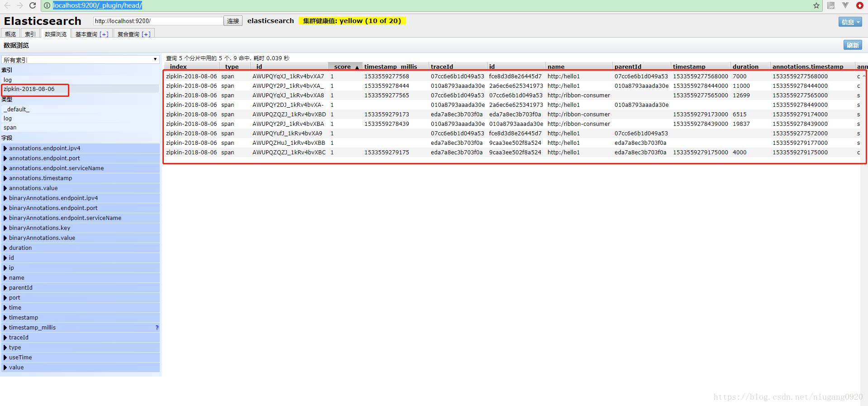Click the http://localhost:9200/ connection URL field
The height and width of the screenshot is (406, 868).
point(158,21)
